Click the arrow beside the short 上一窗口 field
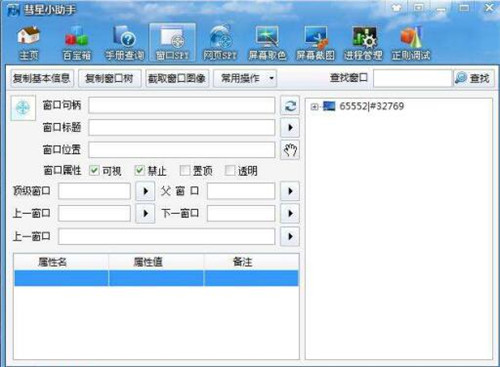The image size is (500, 367). pos(145,213)
